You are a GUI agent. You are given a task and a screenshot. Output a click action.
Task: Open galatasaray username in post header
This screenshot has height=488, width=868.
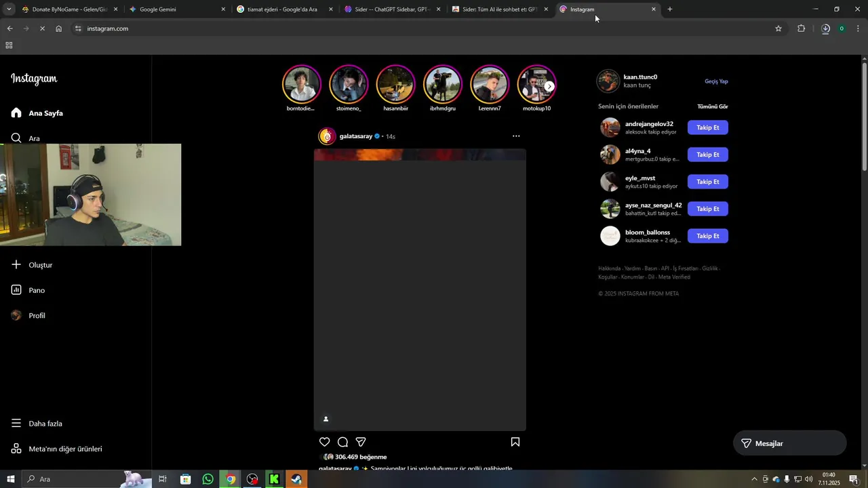[x=356, y=136]
